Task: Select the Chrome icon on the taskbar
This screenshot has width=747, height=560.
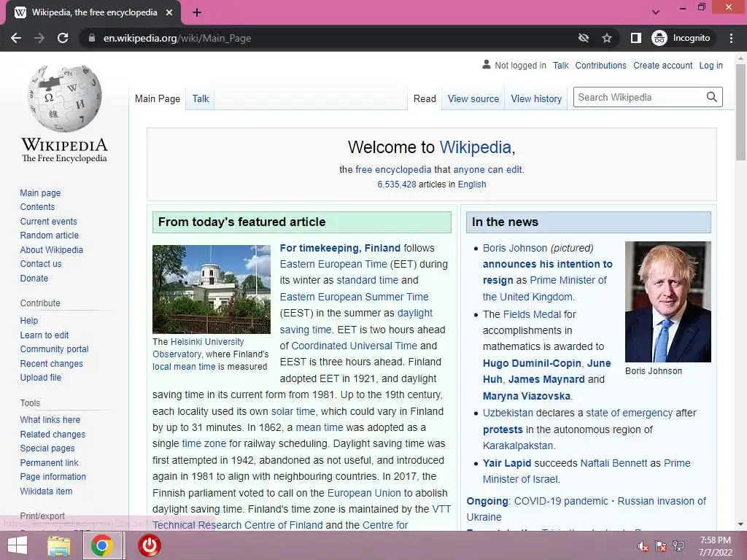Action: click(x=102, y=545)
